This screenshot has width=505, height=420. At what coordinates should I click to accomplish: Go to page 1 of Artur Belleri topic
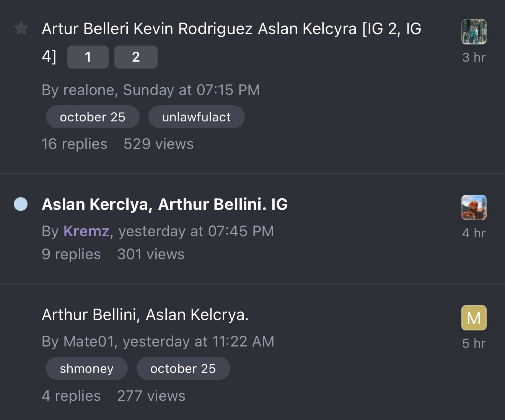click(x=88, y=57)
